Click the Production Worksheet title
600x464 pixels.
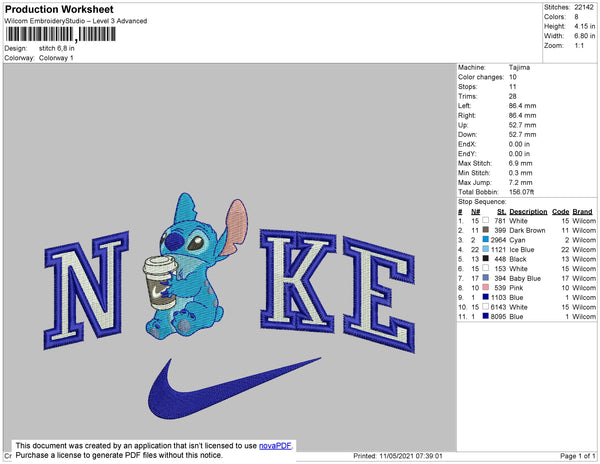[59, 9]
